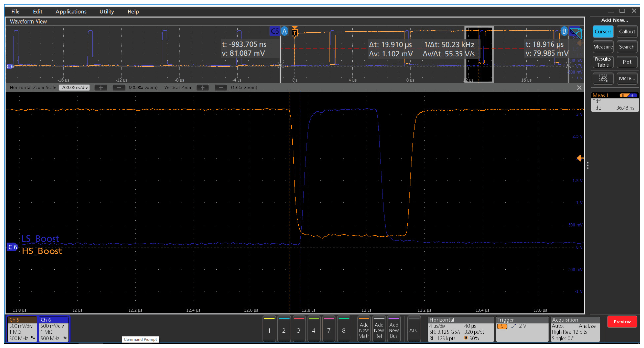Close the zoom view with the X
The width and height of the screenshot is (644, 348).
click(x=579, y=88)
